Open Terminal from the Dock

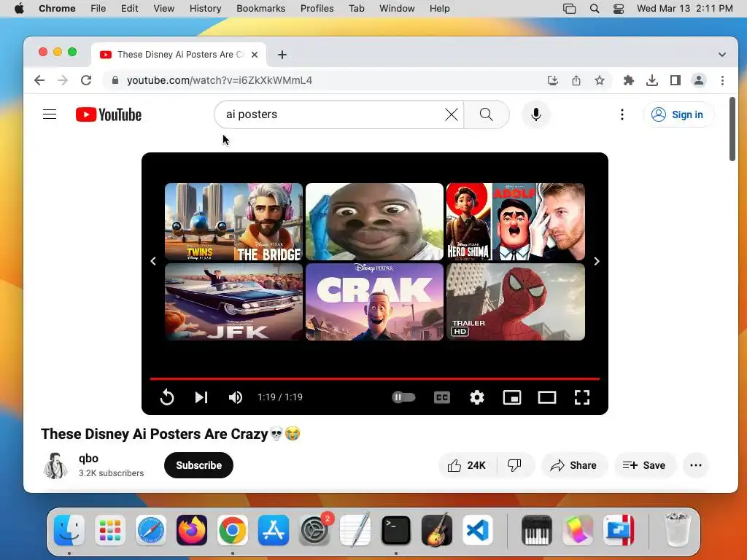[396, 530]
